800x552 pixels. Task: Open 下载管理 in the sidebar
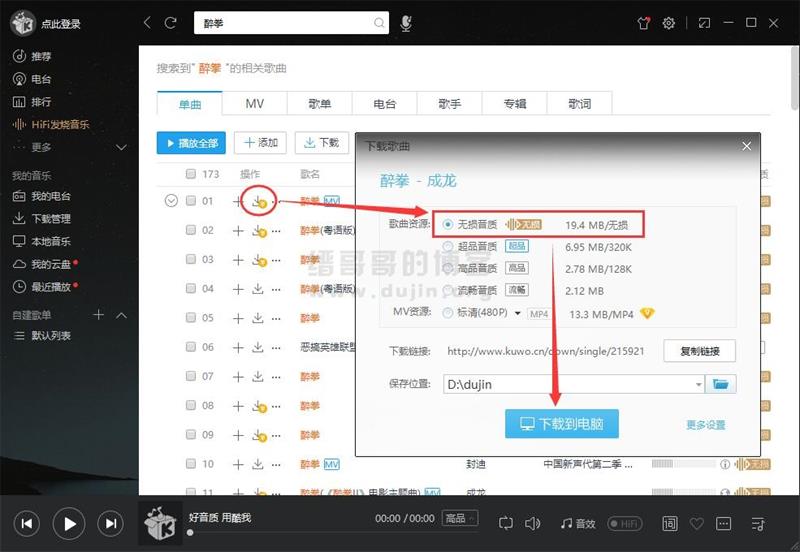[42, 219]
